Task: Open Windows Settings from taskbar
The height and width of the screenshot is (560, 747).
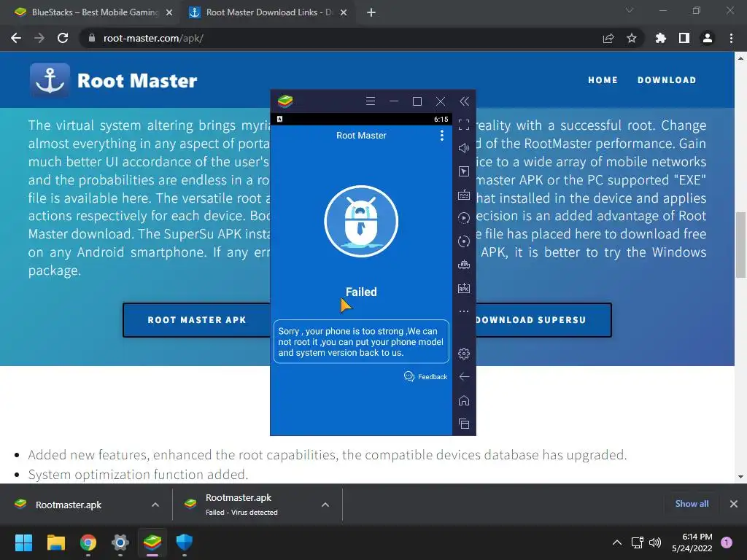Action: coord(120,542)
